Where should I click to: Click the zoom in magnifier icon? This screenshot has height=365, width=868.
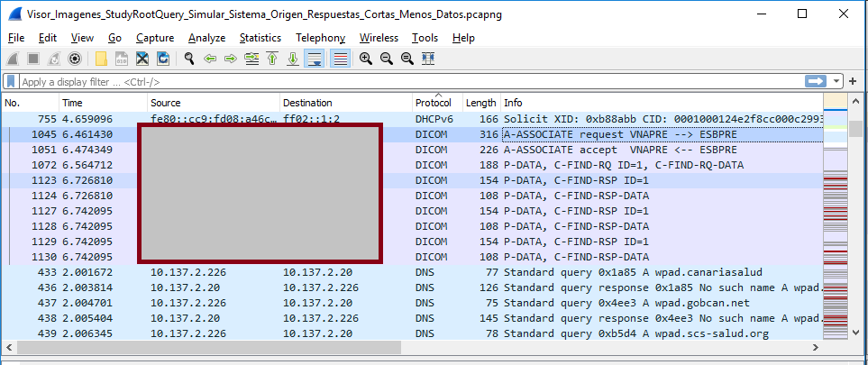tap(365, 59)
